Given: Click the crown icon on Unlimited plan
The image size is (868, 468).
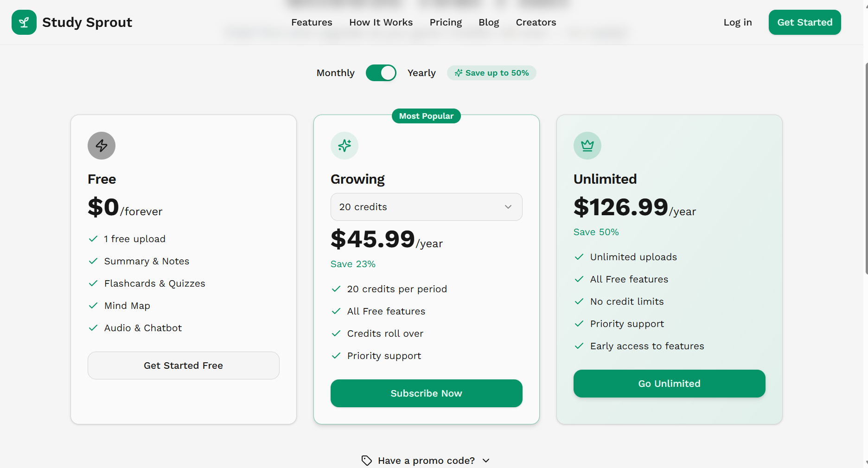Looking at the screenshot, I should [587, 145].
